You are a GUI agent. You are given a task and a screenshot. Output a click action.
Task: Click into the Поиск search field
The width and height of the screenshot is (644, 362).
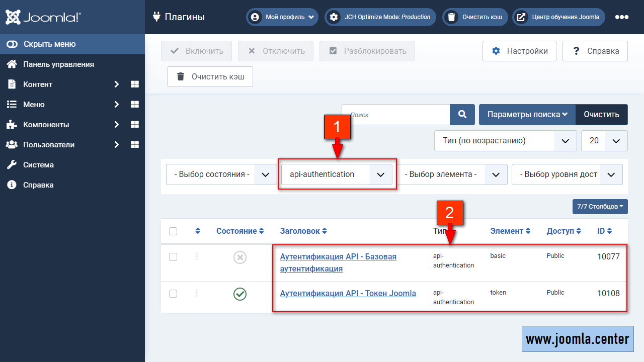pyautogui.click(x=395, y=115)
